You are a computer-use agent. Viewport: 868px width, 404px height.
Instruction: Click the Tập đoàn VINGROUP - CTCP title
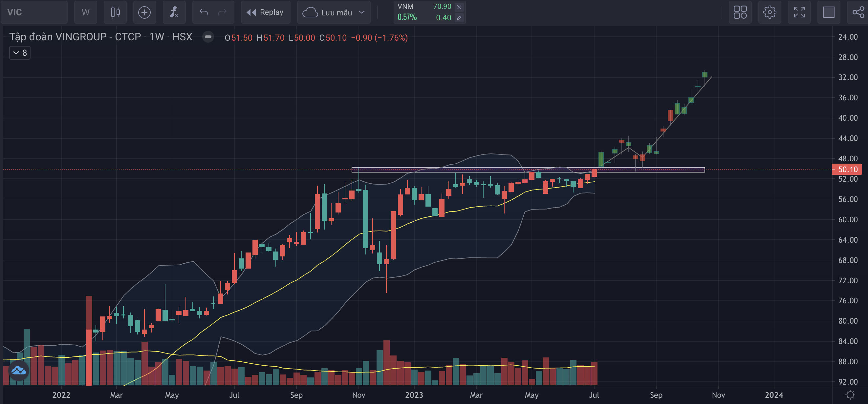[x=75, y=37]
